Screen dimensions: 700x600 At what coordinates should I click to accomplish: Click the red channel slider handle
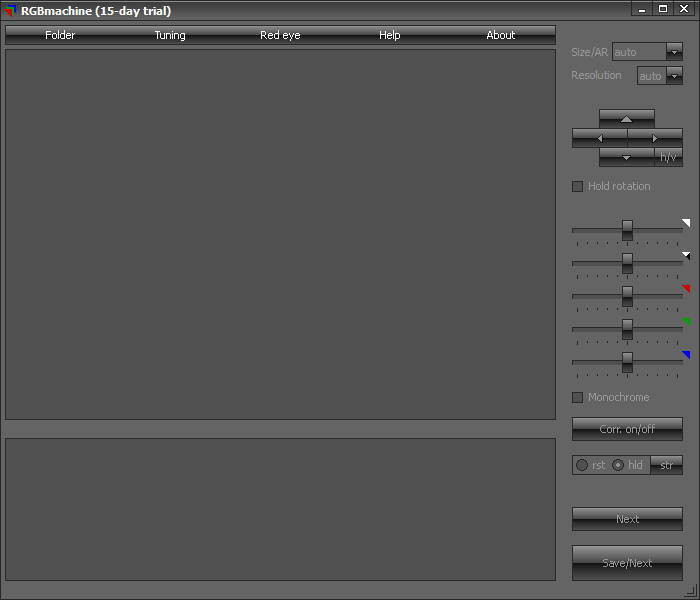(x=627, y=296)
